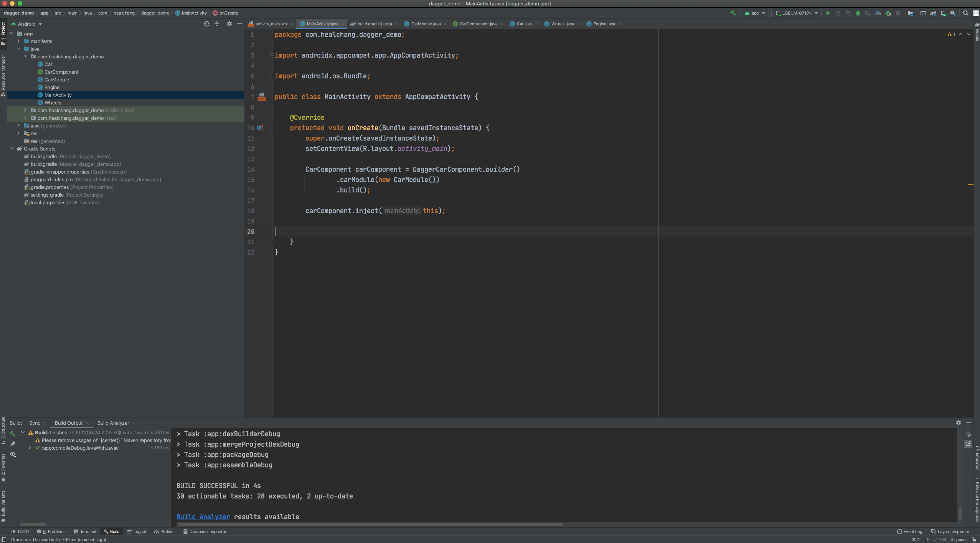Open the app run configuration dropdown
The image size is (980, 543).
[x=755, y=13]
